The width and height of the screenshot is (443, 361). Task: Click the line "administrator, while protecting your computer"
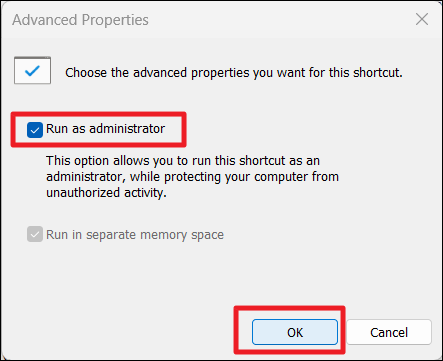click(x=192, y=177)
